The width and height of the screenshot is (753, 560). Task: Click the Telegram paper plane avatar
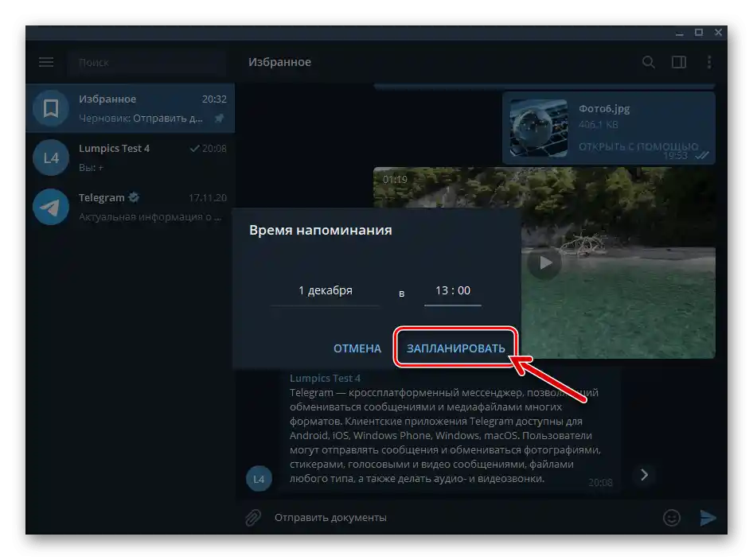pos(51,207)
